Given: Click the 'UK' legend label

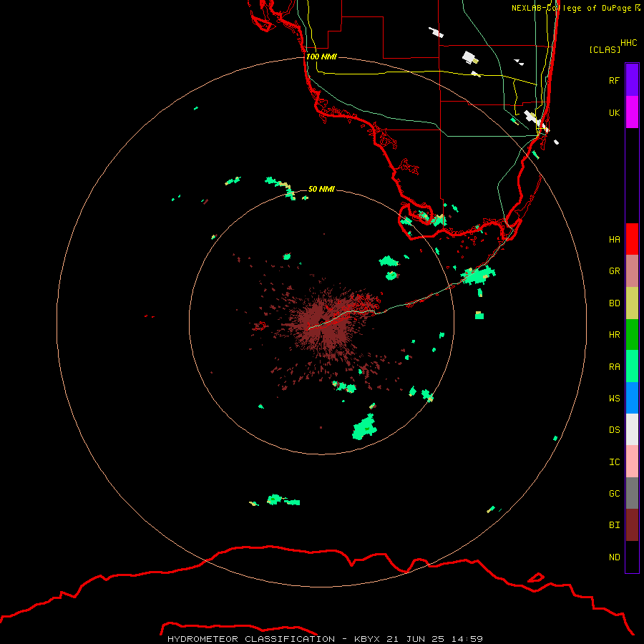Looking at the screenshot, I should [614, 112].
